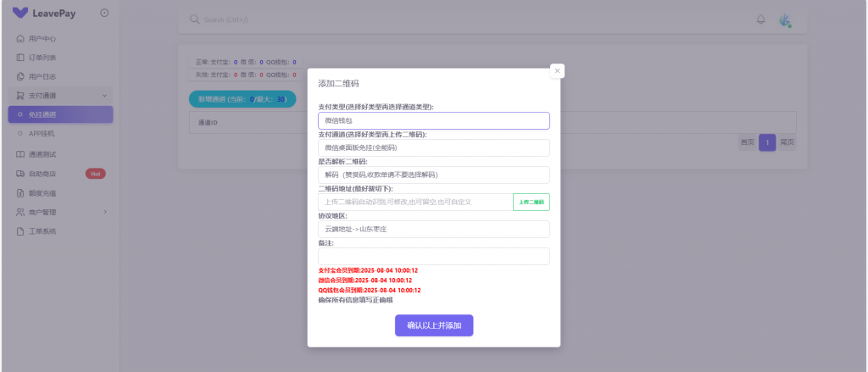868x372 pixels.
Task: Click the 商户管理 users icon
Action: coord(20,212)
